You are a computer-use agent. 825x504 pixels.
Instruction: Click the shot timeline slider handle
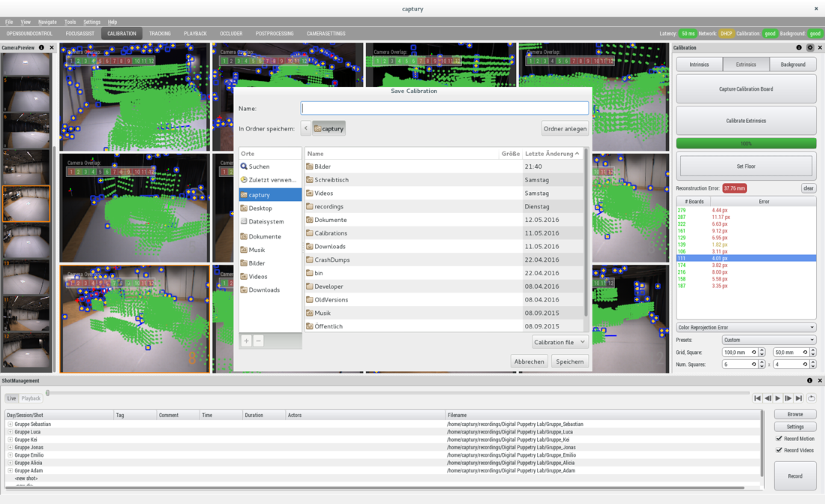pos(48,392)
